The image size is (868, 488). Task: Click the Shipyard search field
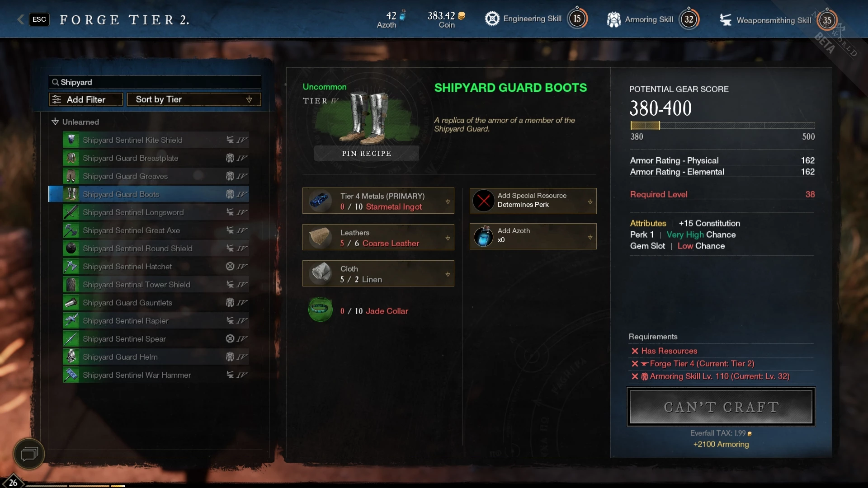155,82
